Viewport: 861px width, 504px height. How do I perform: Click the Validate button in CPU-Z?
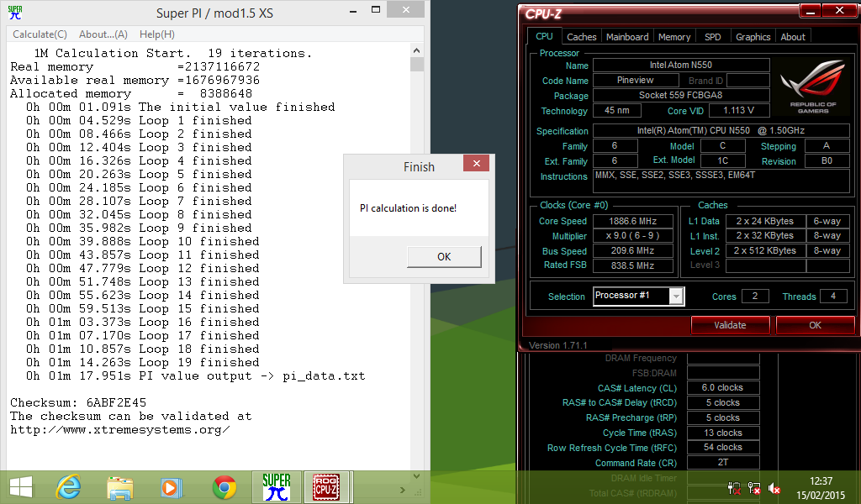[x=730, y=325]
